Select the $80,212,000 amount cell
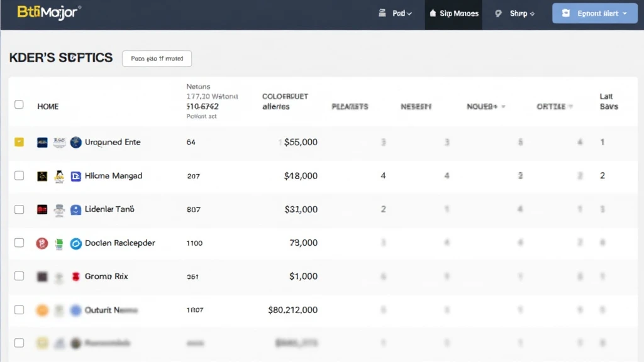 point(293,310)
